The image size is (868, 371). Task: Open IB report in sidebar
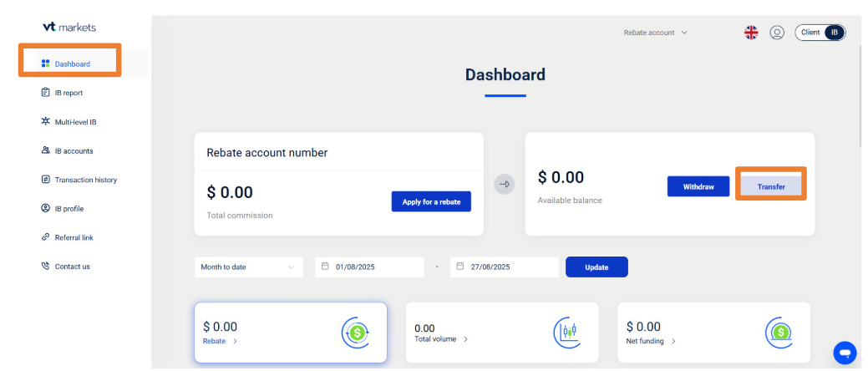(69, 93)
